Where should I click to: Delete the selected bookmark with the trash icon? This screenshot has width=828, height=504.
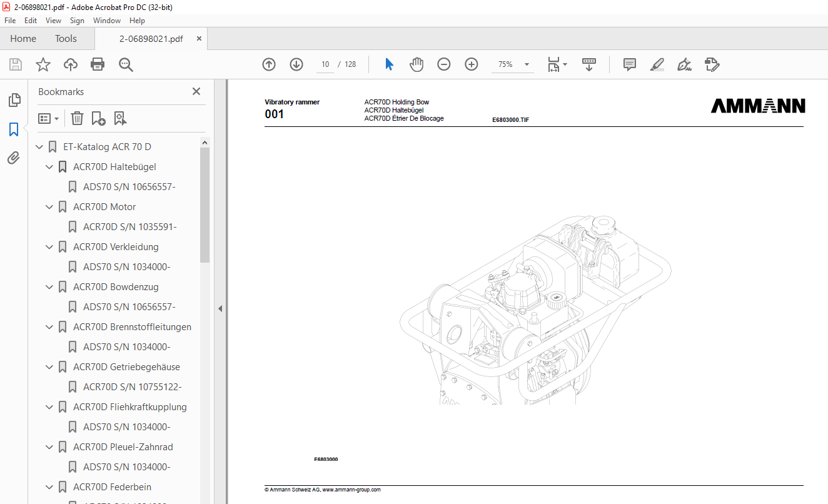coord(77,118)
